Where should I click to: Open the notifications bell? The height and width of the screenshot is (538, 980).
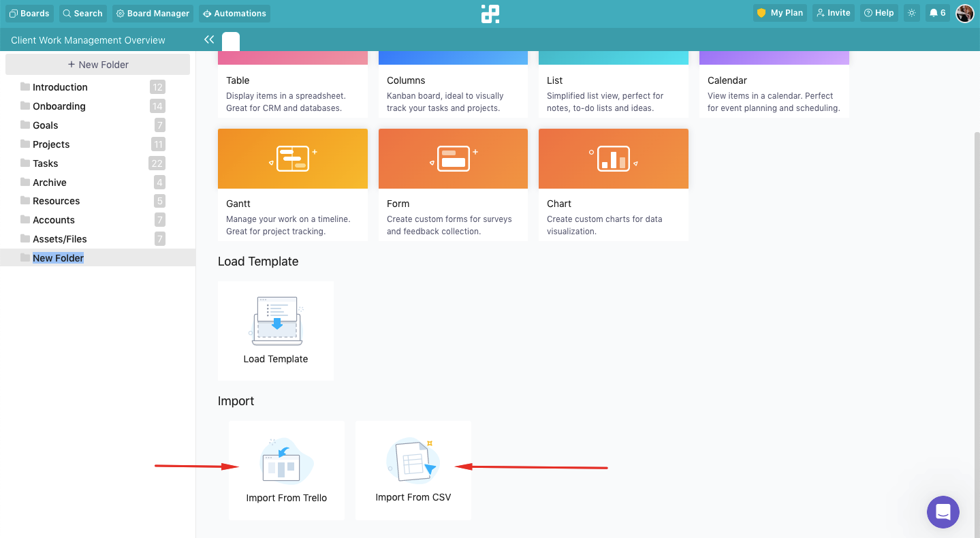(x=937, y=13)
